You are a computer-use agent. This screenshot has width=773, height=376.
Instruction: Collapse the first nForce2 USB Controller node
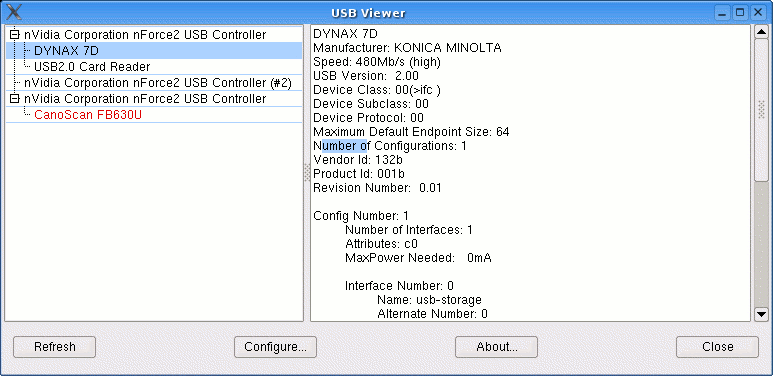[x=15, y=34]
